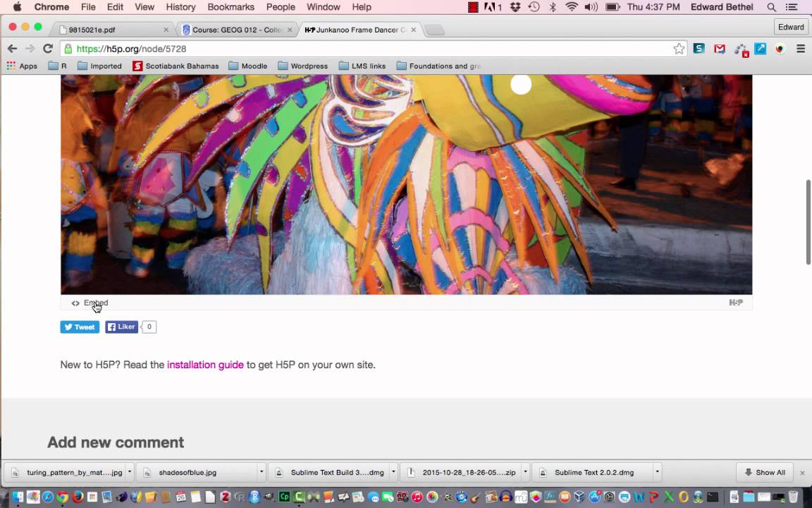Click Embed below the image

(90, 303)
